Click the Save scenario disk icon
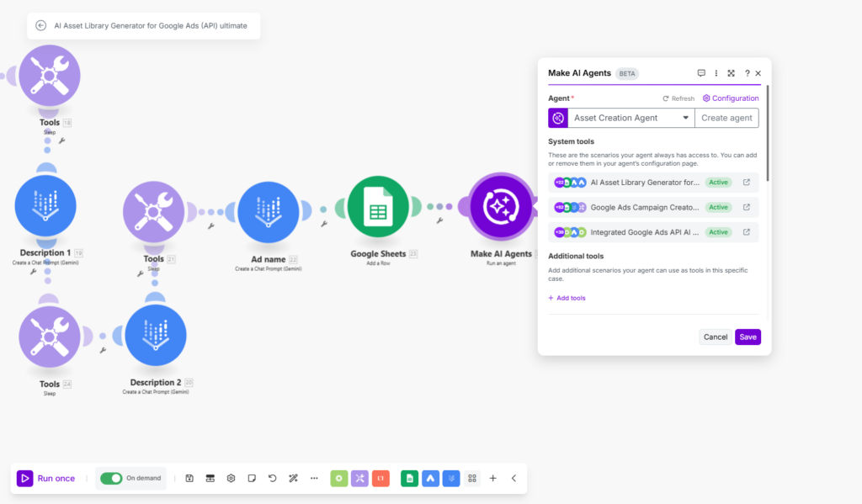Image resolution: width=862 pixels, height=504 pixels. point(189,478)
